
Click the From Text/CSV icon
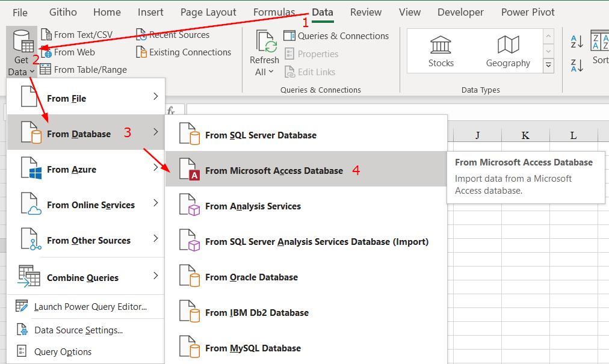click(x=45, y=35)
